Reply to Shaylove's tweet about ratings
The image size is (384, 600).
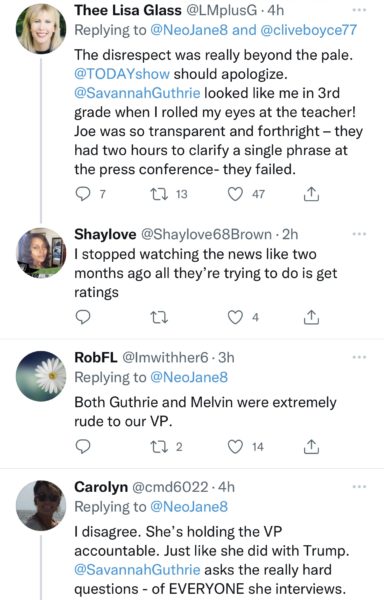[x=82, y=317]
